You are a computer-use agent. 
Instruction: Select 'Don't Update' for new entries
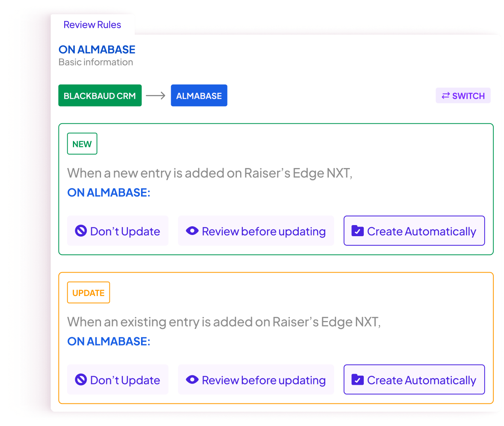118,231
